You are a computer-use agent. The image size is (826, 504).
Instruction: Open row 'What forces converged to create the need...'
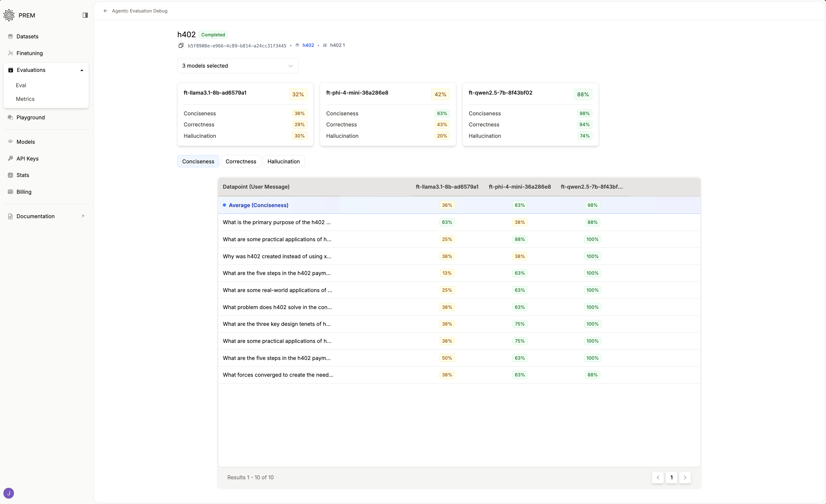(459, 375)
